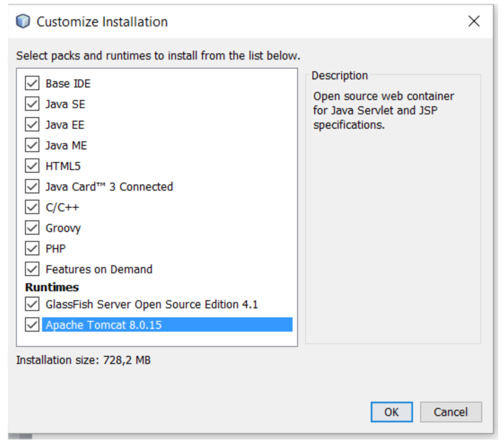504x446 pixels.
Task: Uncheck the C/C++ pack checkbox
Action: click(32, 207)
